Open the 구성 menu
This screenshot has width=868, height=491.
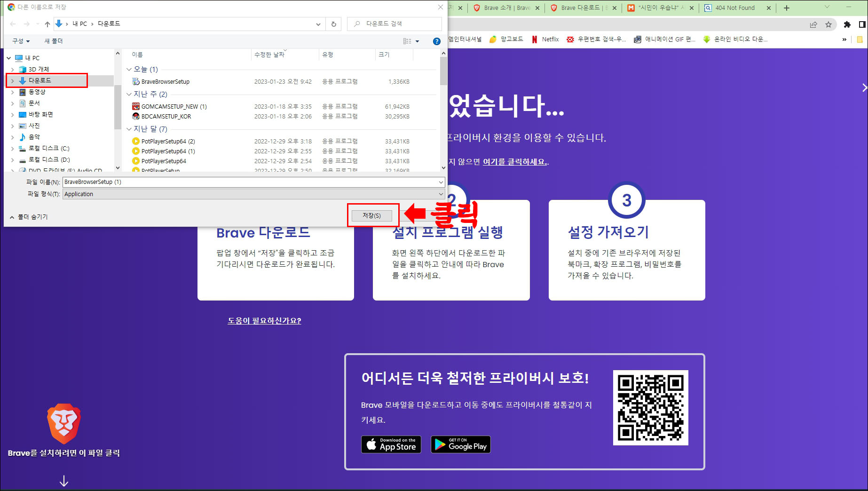pyautogui.click(x=21, y=41)
